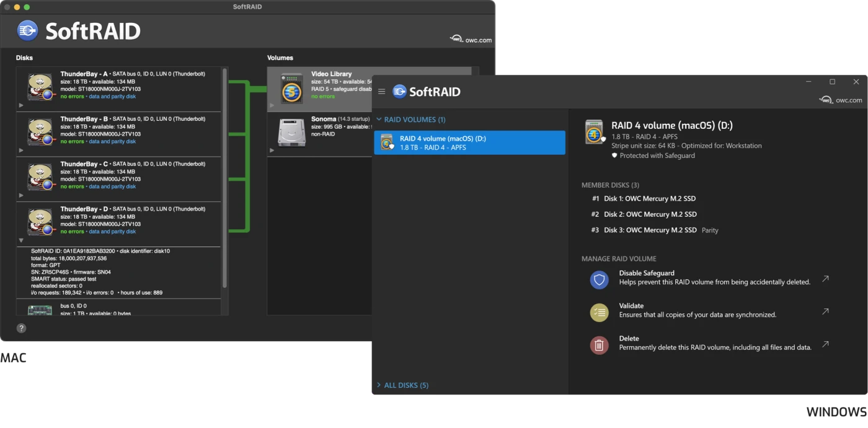This screenshot has height=428, width=868.
Task: Click the large RAID 4 volume icon in details
Action: point(594,132)
